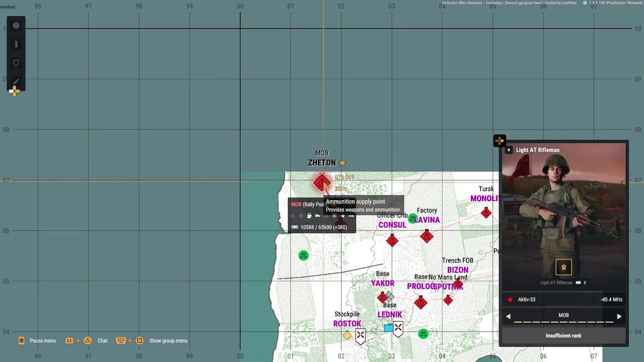
Task: Click the Aktiv-33 radio channel row
Action: [x=563, y=300]
